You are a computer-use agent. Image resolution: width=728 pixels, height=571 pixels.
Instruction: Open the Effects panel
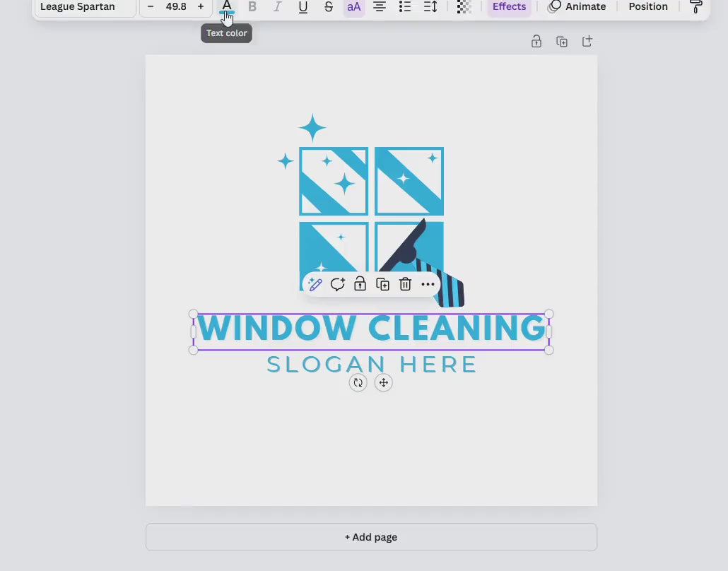coord(509,6)
